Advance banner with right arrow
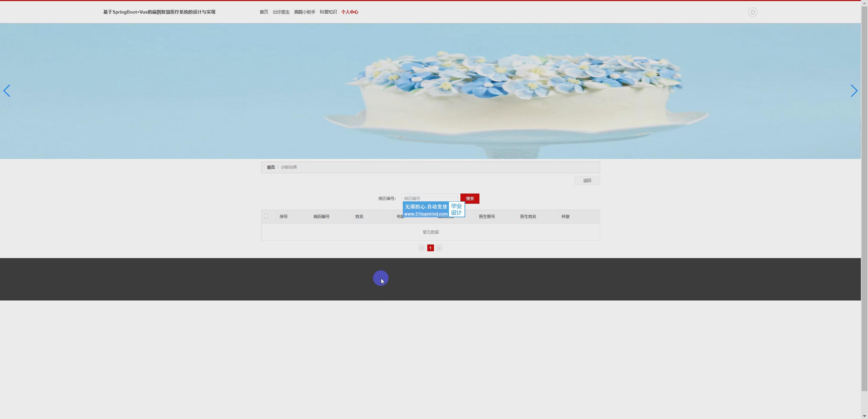 point(854,91)
